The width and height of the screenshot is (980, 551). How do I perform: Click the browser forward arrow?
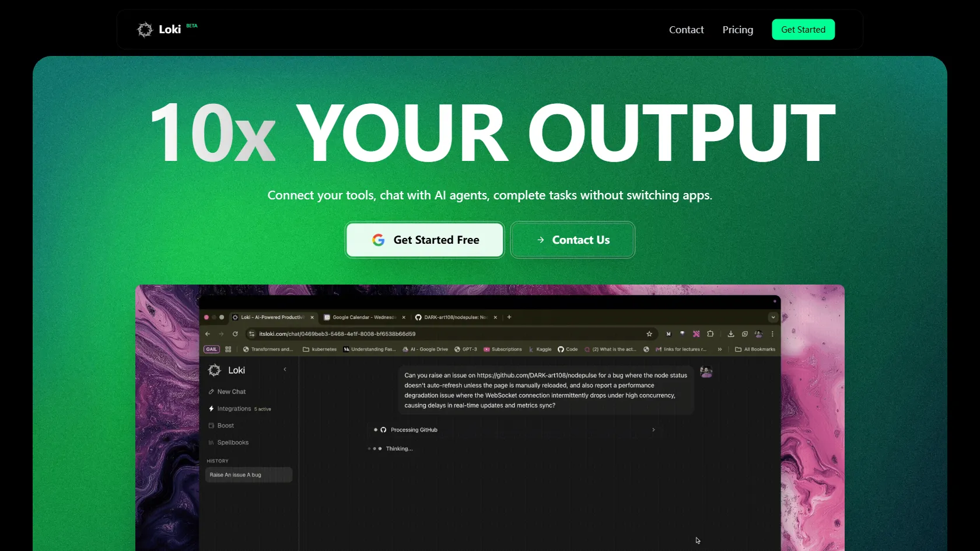221,334
